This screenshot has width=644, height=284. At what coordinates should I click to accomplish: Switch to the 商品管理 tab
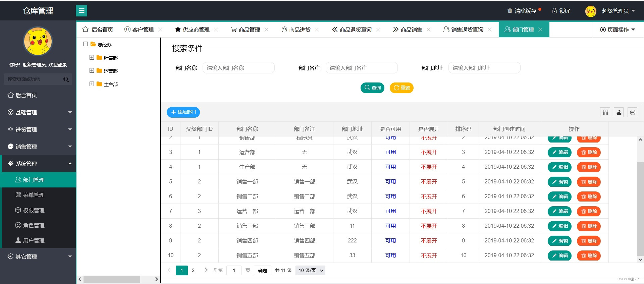click(x=246, y=30)
